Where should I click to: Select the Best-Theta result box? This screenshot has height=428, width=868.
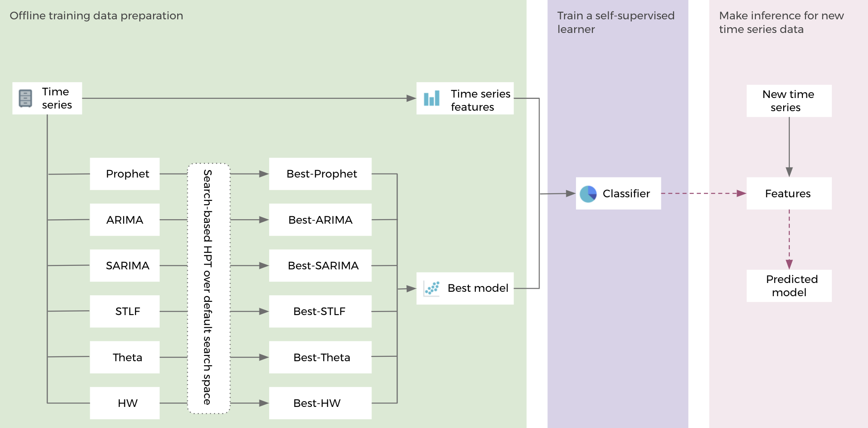pos(320,357)
